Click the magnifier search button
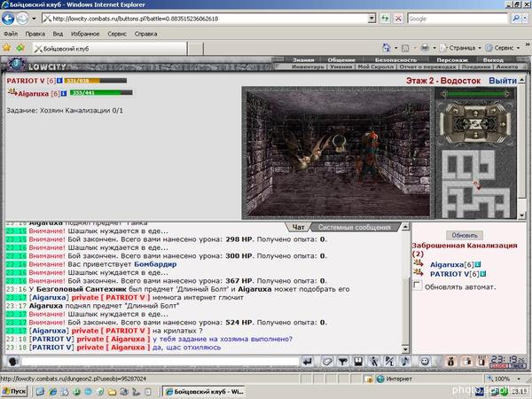Viewport: 532px width, 399px height. pyautogui.click(x=516, y=19)
